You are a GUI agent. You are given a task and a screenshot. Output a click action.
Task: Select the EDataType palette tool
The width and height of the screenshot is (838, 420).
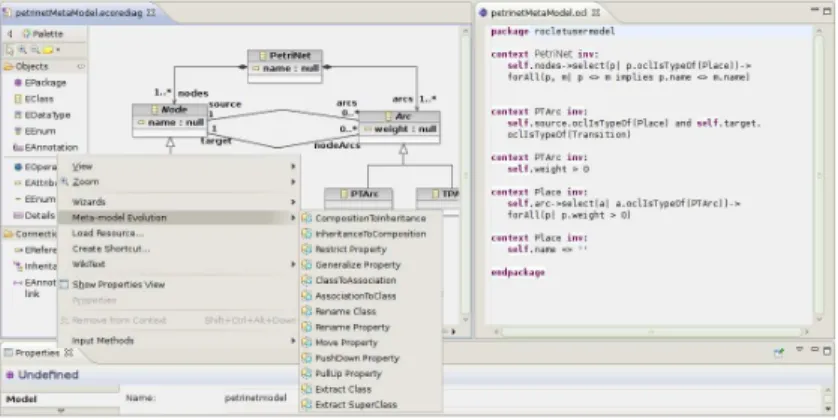click(x=42, y=115)
